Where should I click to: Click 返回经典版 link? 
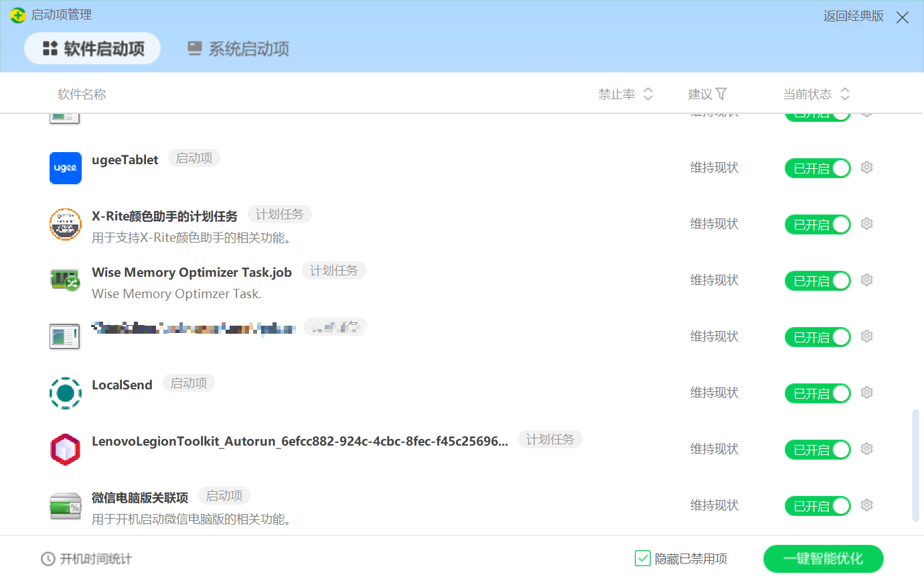(854, 16)
